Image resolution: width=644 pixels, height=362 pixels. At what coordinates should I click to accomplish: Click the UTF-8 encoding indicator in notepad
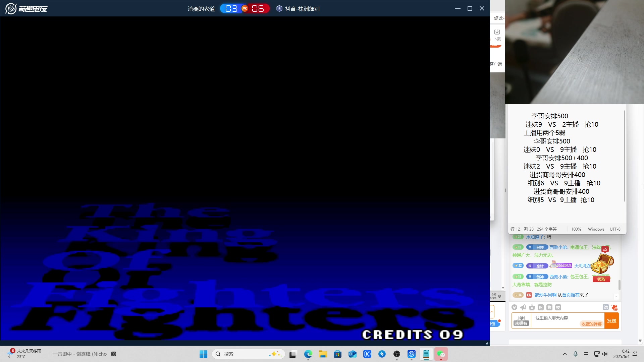[615, 229]
